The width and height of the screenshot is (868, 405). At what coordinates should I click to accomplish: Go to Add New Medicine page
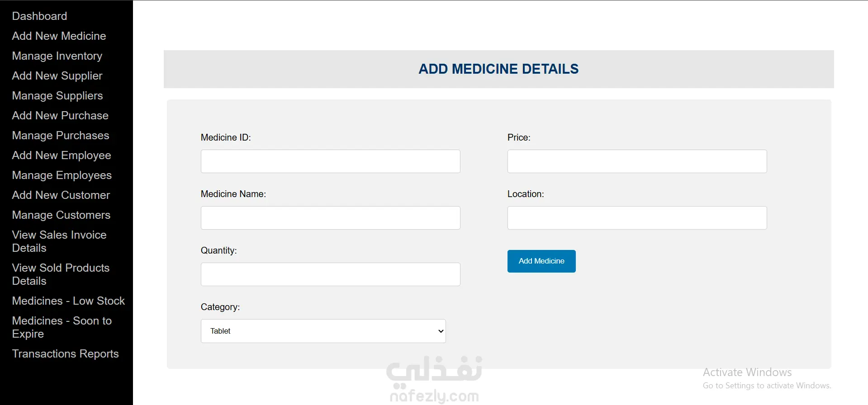pyautogui.click(x=59, y=36)
